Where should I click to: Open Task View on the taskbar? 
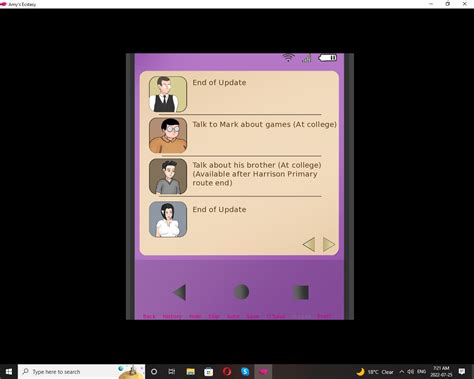click(x=172, y=371)
